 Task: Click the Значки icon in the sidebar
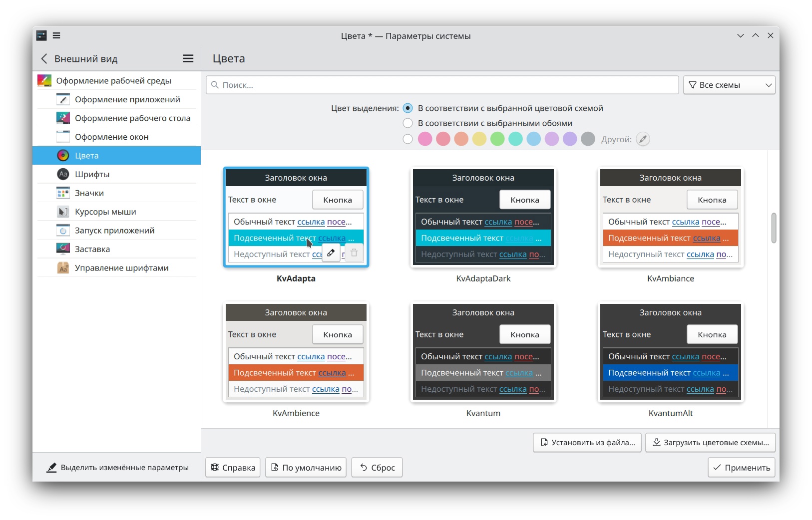pos(63,193)
